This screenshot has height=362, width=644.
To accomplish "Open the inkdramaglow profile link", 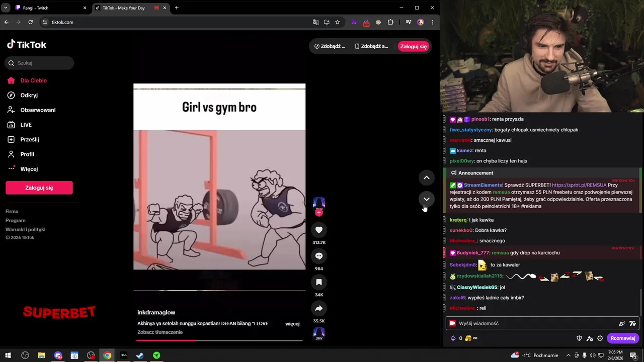I will [156, 312].
